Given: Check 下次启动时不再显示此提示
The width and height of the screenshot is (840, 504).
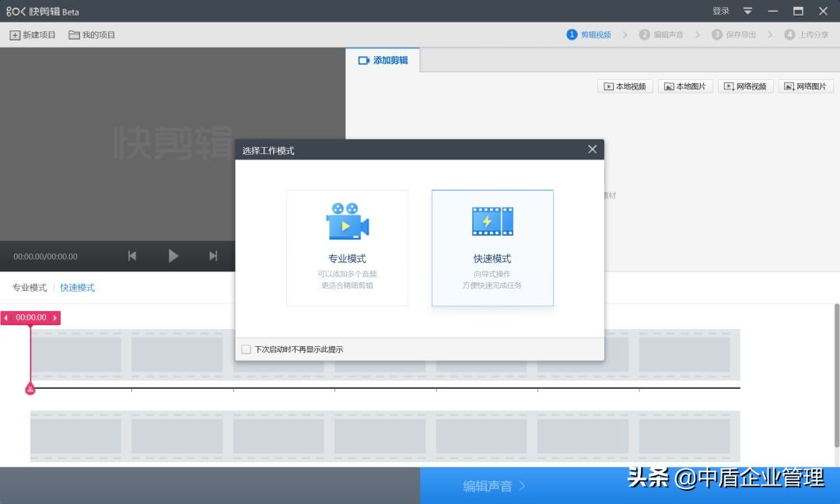Looking at the screenshot, I should click(x=246, y=349).
